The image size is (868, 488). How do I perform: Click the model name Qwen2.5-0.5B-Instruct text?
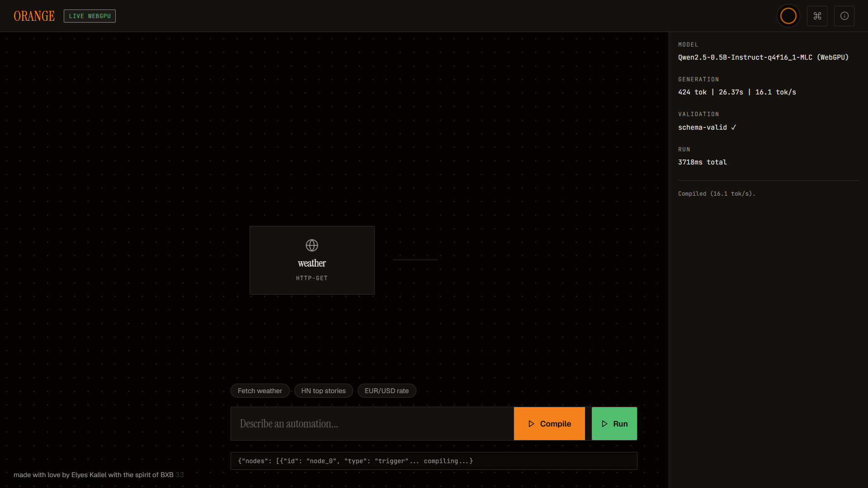[763, 57]
